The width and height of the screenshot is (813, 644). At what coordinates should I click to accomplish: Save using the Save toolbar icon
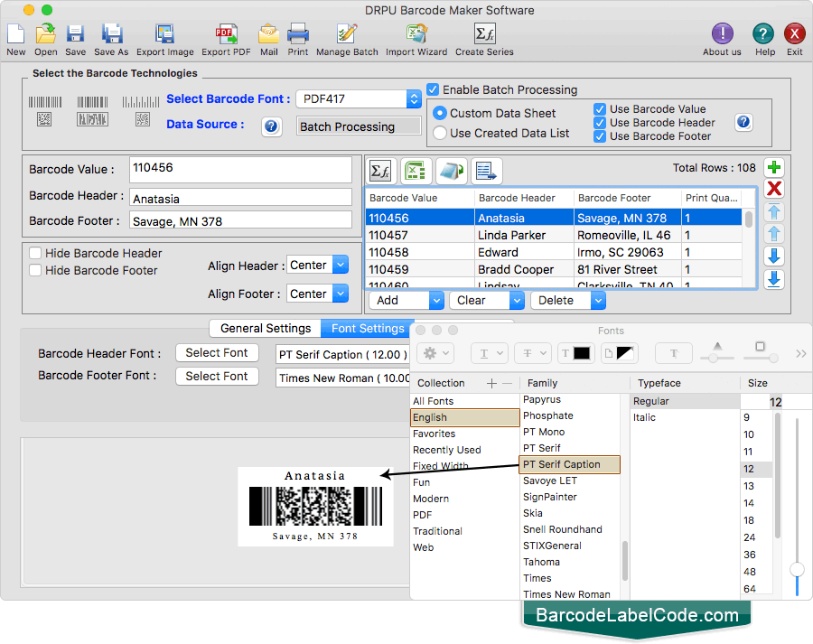[75, 34]
